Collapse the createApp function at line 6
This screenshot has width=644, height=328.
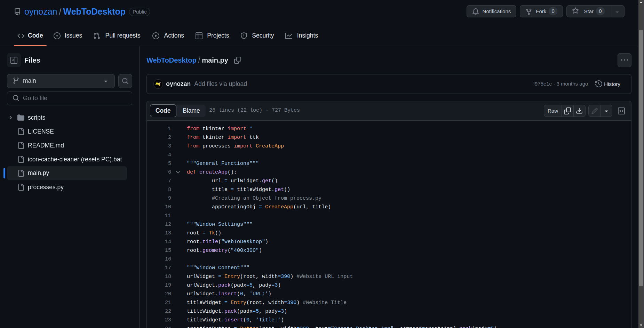click(178, 172)
